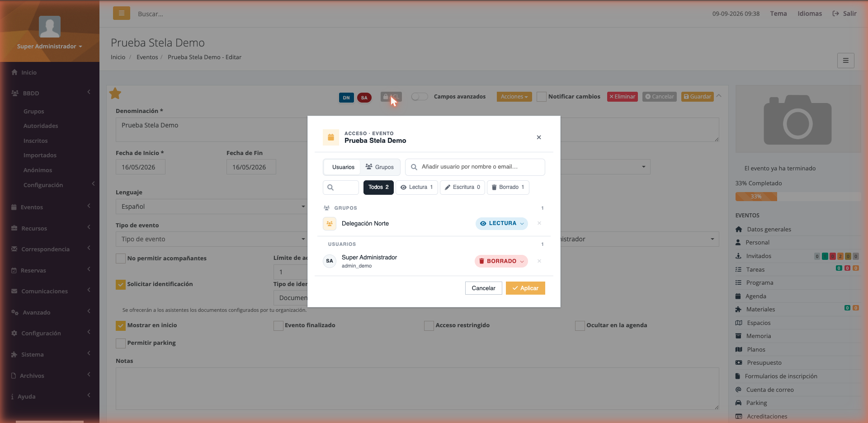Filter by Lectura 1
The height and width of the screenshot is (423, 868).
(x=417, y=187)
